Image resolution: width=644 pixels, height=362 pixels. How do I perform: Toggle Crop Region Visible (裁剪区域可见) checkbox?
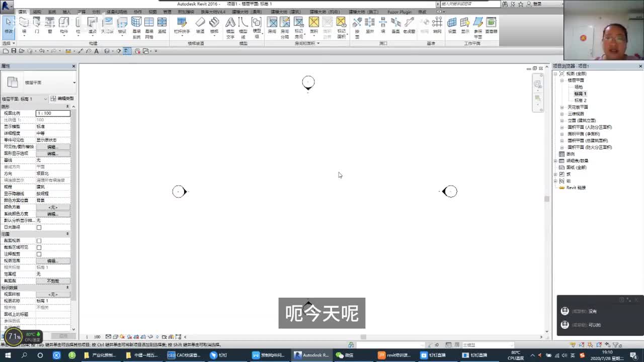(x=39, y=247)
